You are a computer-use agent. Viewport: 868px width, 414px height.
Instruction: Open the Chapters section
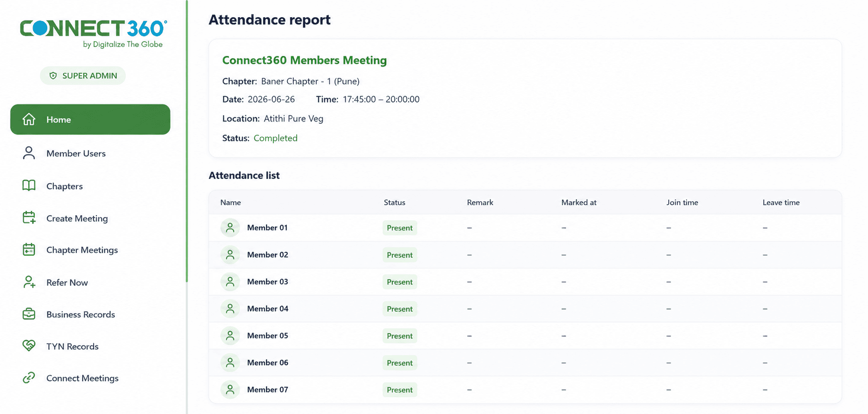64,186
